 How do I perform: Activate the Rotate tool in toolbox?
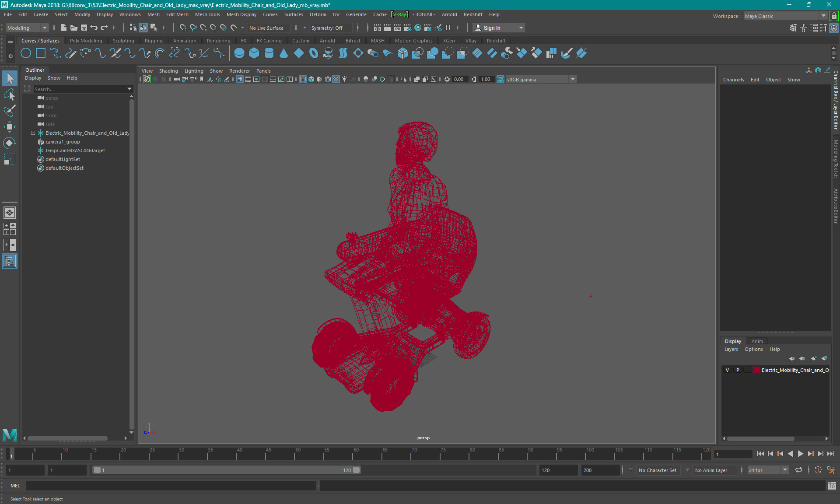tap(10, 143)
